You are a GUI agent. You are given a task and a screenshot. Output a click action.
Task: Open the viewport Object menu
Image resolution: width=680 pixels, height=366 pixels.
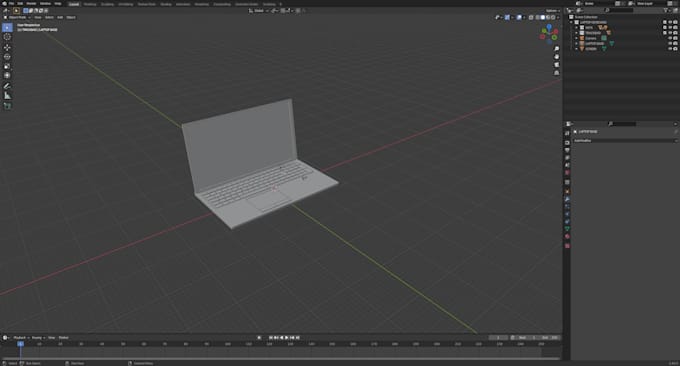[71, 17]
